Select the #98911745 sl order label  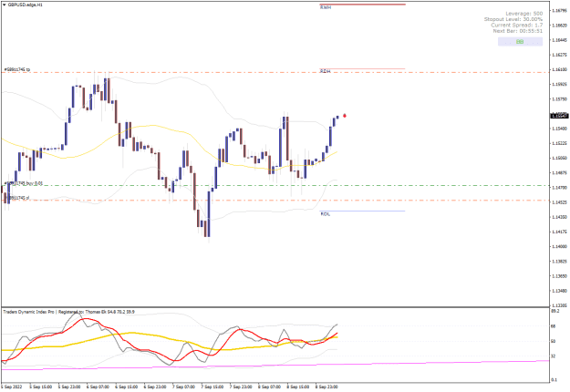16,198
